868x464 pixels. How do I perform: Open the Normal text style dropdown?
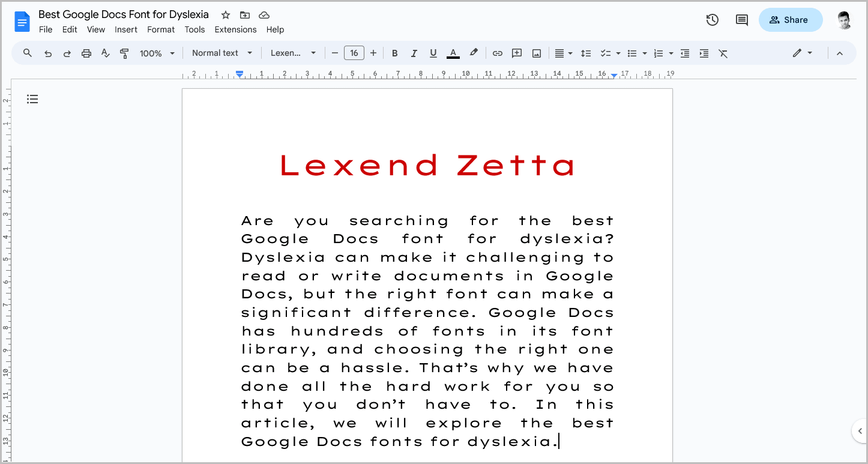[x=222, y=53]
